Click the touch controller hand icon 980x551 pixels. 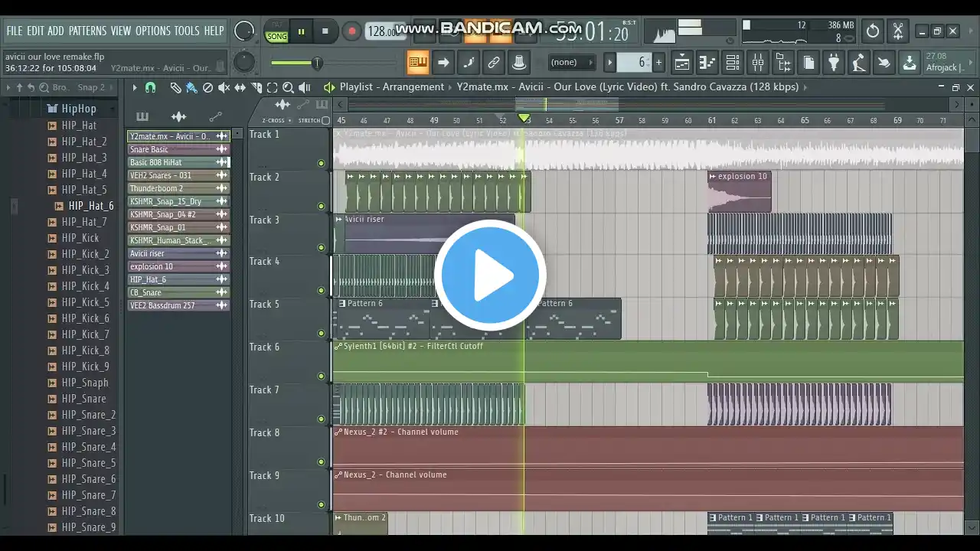[x=884, y=63]
